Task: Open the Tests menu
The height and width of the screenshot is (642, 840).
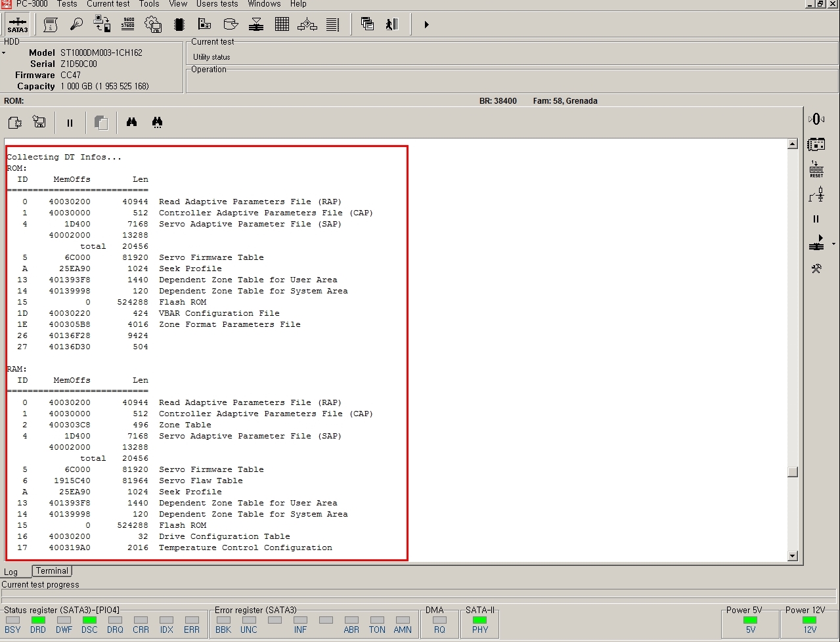Action: [x=67, y=4]
